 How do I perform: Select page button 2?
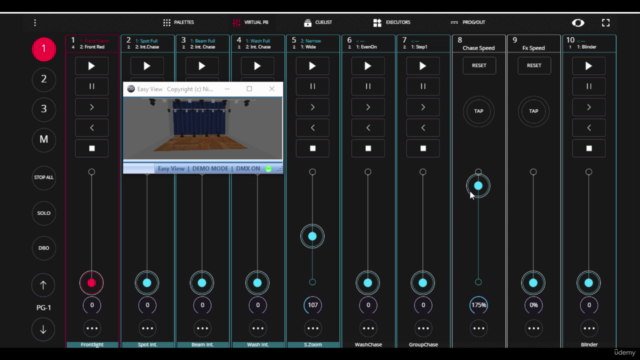point(44,79)
